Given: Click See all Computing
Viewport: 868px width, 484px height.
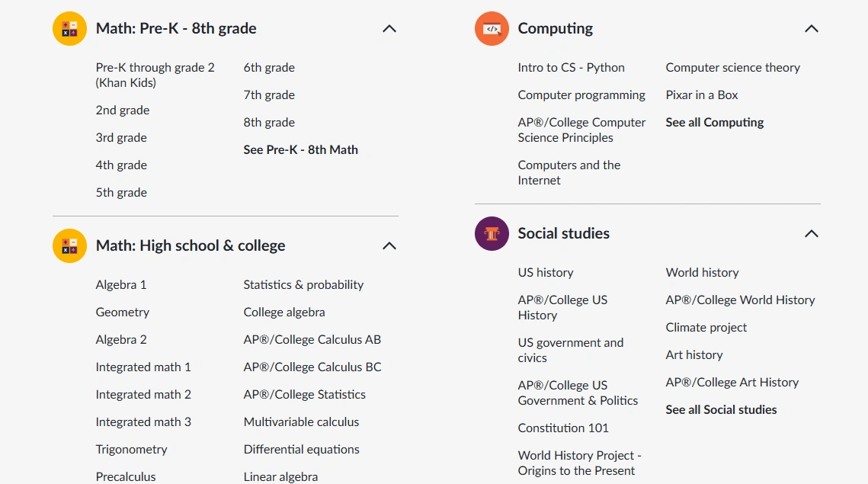Looking at the screenshot, I should pos(714,122).
